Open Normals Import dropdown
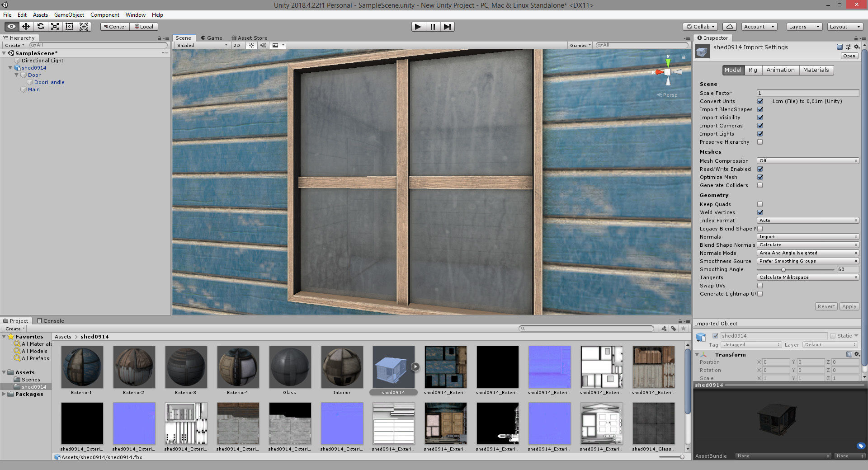The image size is (868, 470). 807,237
